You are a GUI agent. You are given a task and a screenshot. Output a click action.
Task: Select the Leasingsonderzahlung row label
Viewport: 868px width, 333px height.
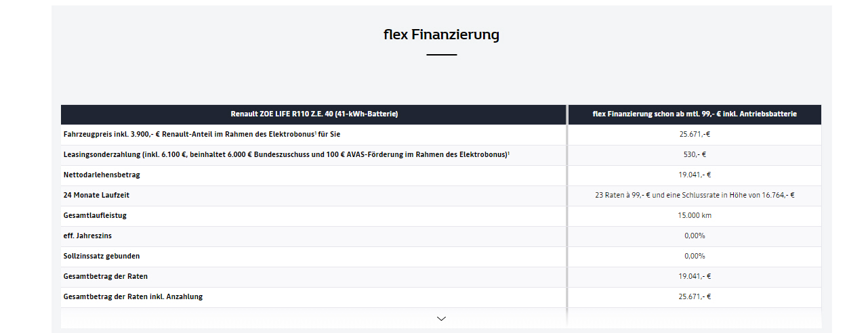point(286,155)
